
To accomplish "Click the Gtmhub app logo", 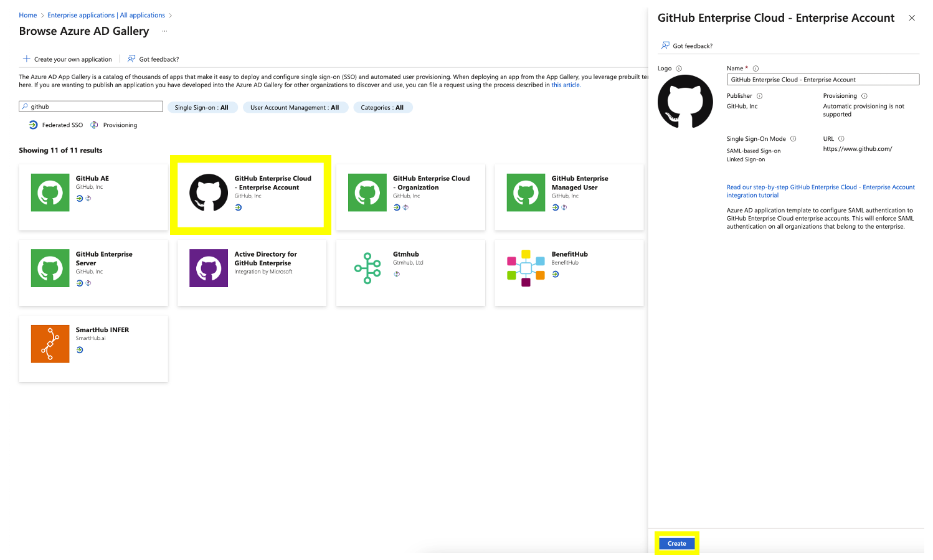I will 367,268.
